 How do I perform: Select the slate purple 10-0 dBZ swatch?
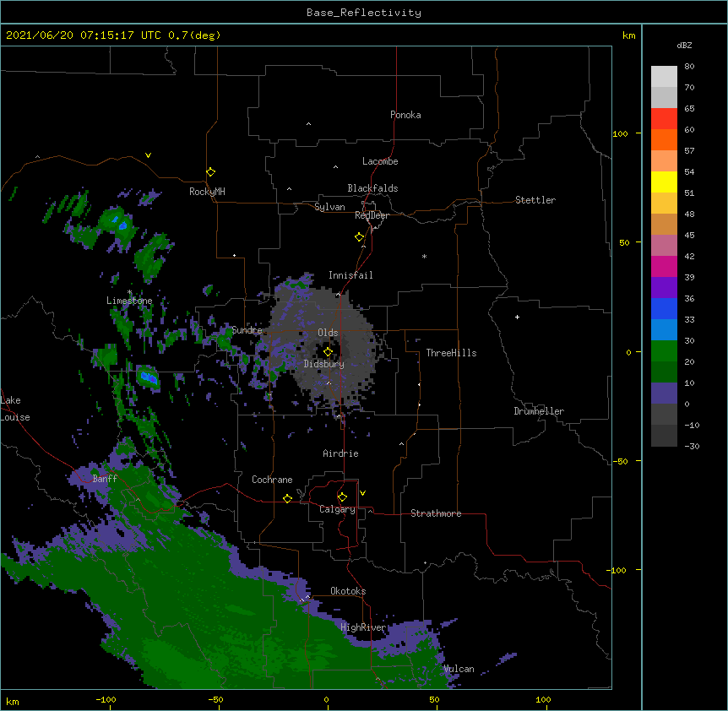tap(664, 393)
